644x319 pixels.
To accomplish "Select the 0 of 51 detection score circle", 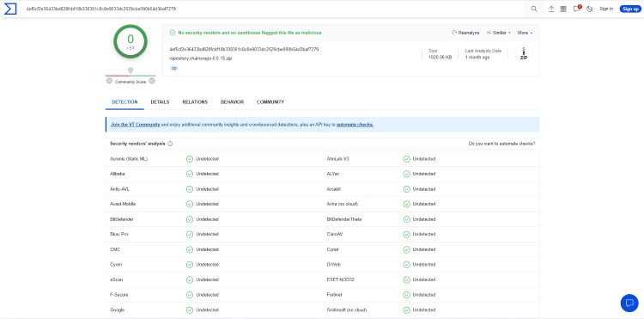I will (131, 41).
